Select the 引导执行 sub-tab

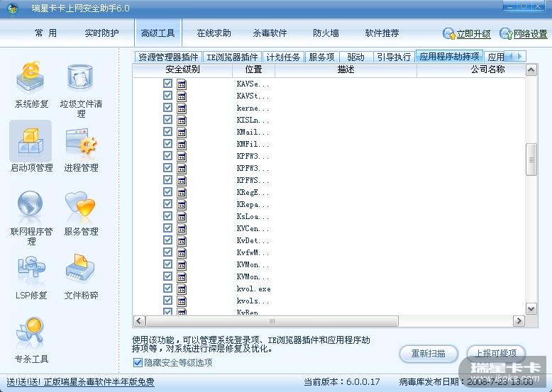[394, 57]
